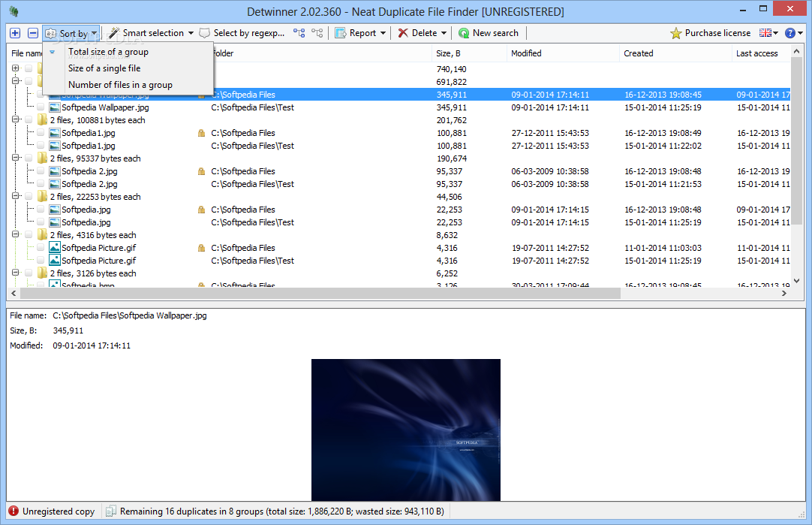Click the green New search icon
The height and width of the screenshot is (525, 812).
pos(464,33)
